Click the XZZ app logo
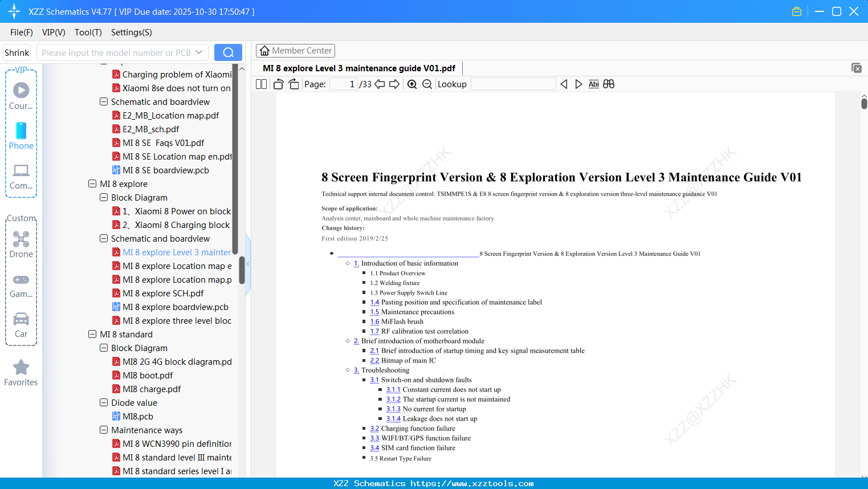Screen dimensions: 868x489 point(14,11)
